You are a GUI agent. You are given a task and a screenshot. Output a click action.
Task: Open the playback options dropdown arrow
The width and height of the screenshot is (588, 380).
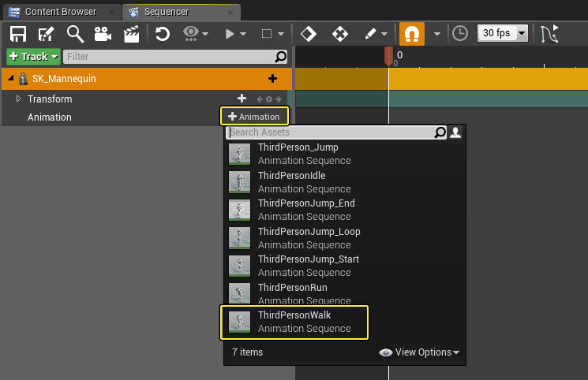[x=243, y=34]
